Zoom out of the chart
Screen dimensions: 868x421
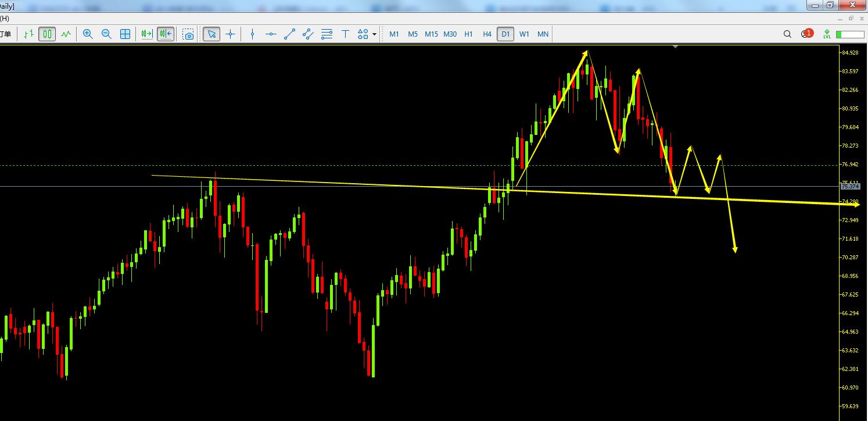[106, 34]
